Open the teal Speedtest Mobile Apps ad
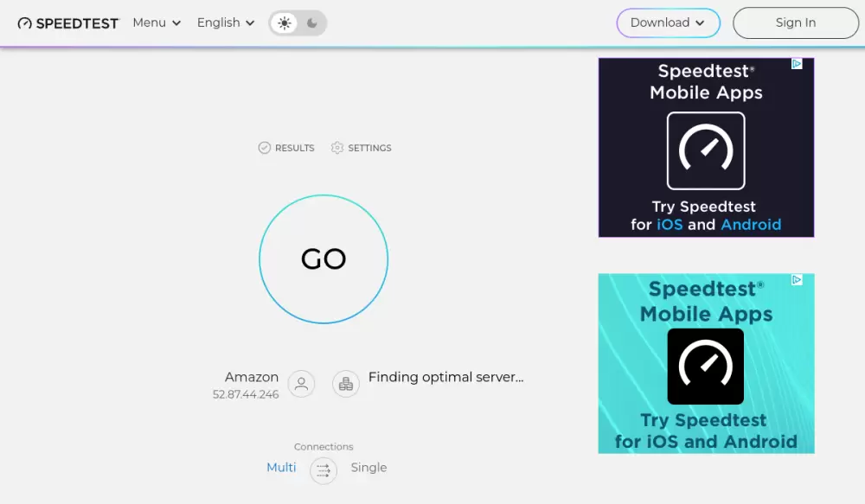Screen dimensions: 865x504 coord(706,364)
